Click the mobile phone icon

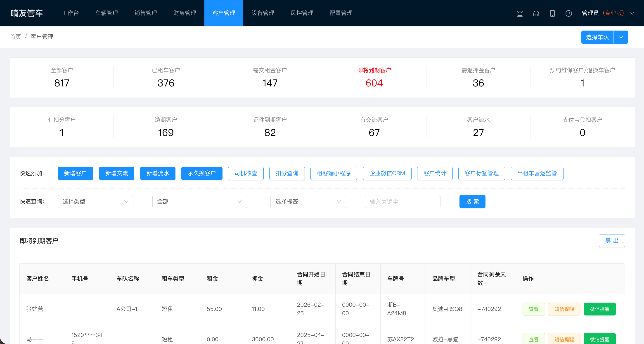click(x=552, y=13)
